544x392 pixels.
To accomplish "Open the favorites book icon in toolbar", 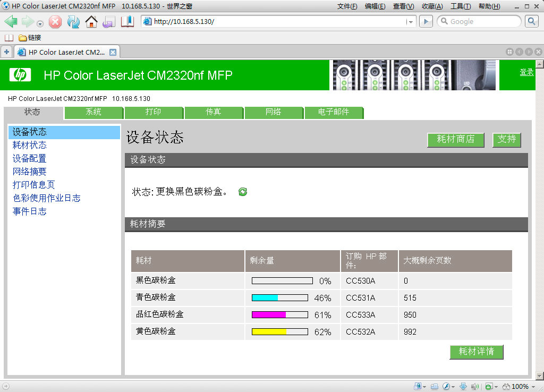I will (127, 22).
